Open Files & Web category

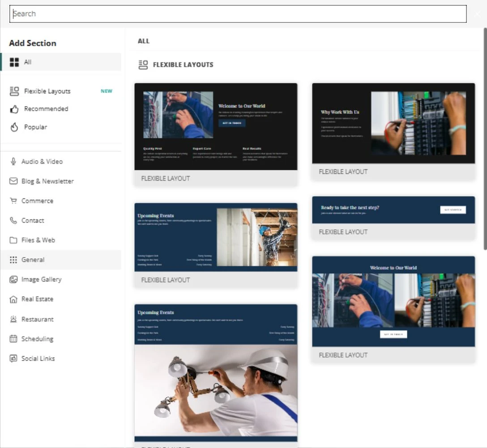pos(61,240)
